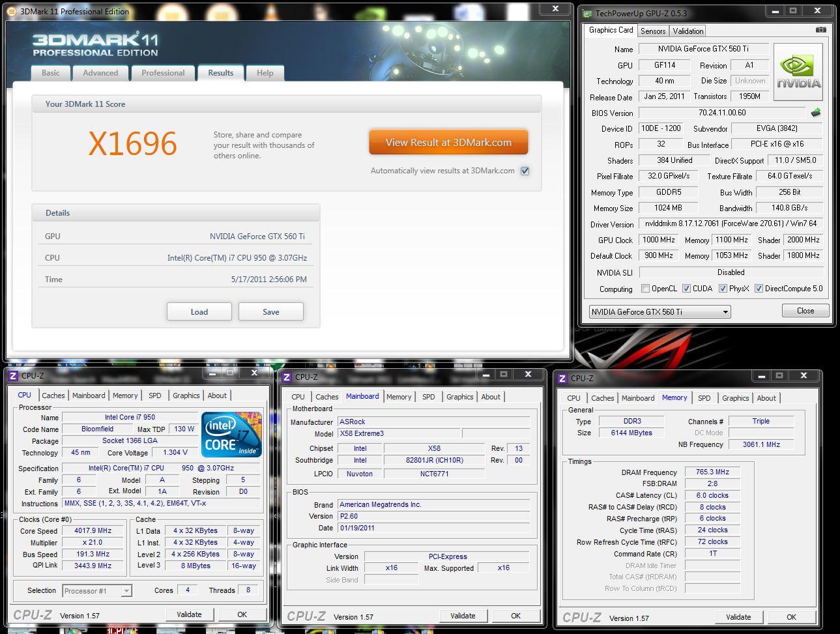The image size is (840, 634).
Task: Select the Graphics Card tab in GPU-Z
Action: coord(611,30)
